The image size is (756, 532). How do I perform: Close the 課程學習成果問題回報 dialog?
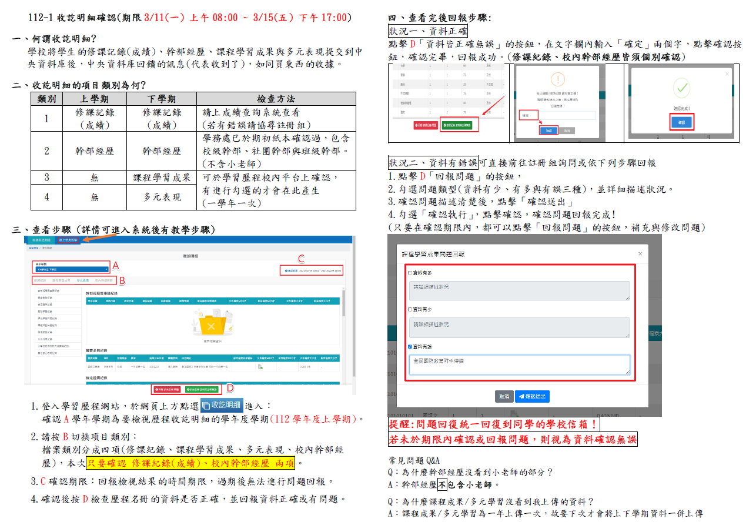coord(640,253)
